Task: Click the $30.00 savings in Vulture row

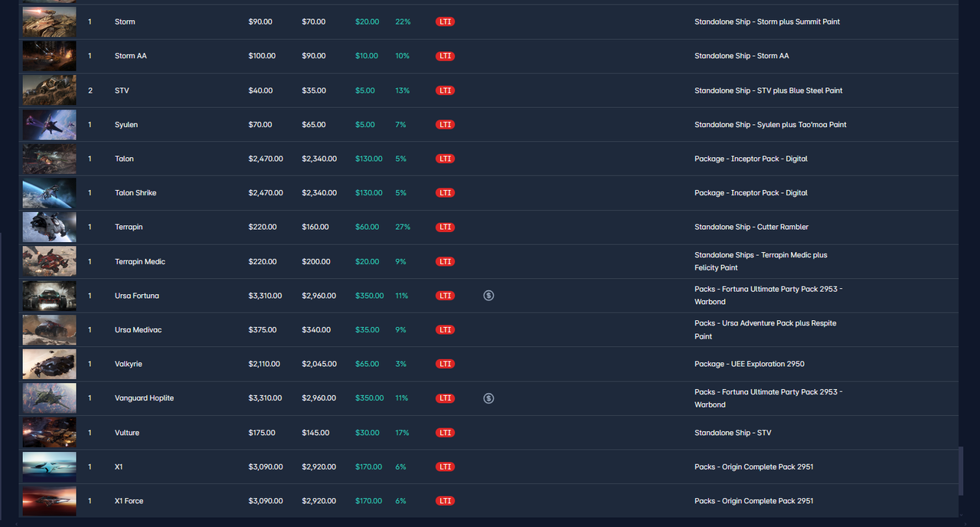Action: [x=367, y=433]
